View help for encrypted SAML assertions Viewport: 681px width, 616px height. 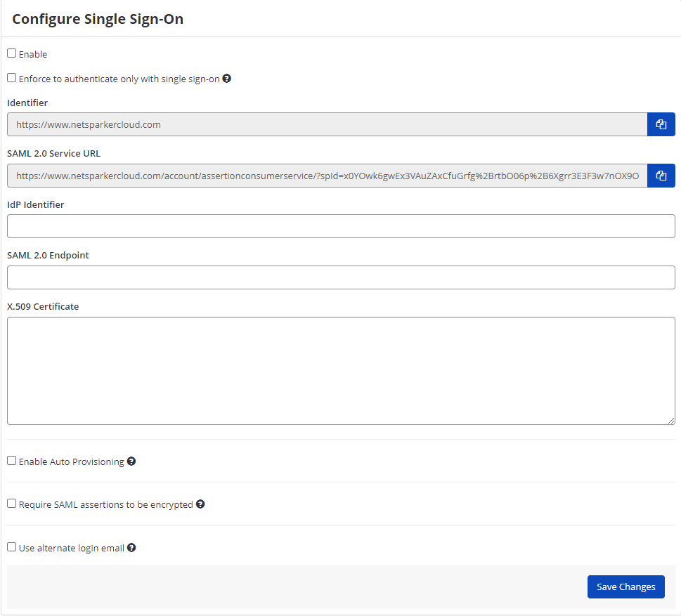[200, 504]
